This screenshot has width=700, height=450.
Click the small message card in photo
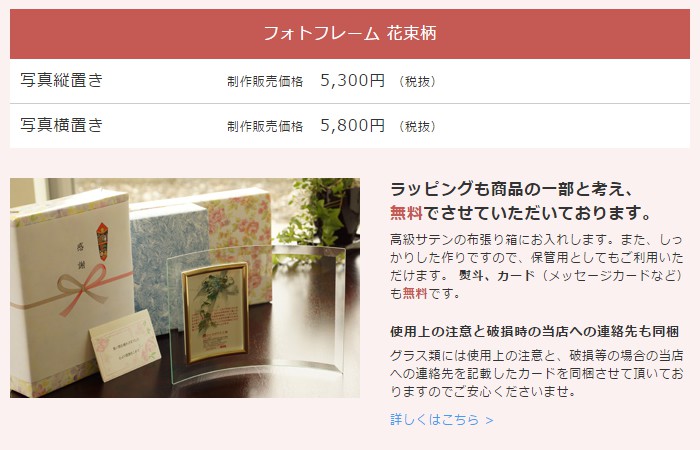coord(125,346)
